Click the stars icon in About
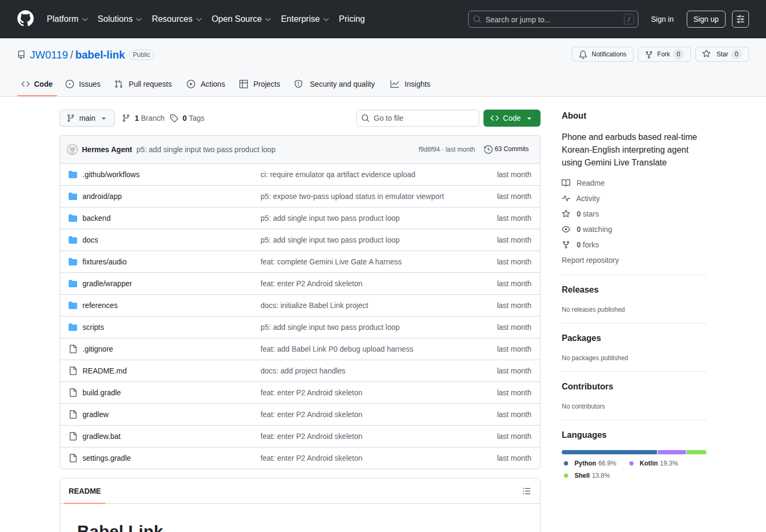This screenshot has height=532, width=766. (x=566, y=214)
